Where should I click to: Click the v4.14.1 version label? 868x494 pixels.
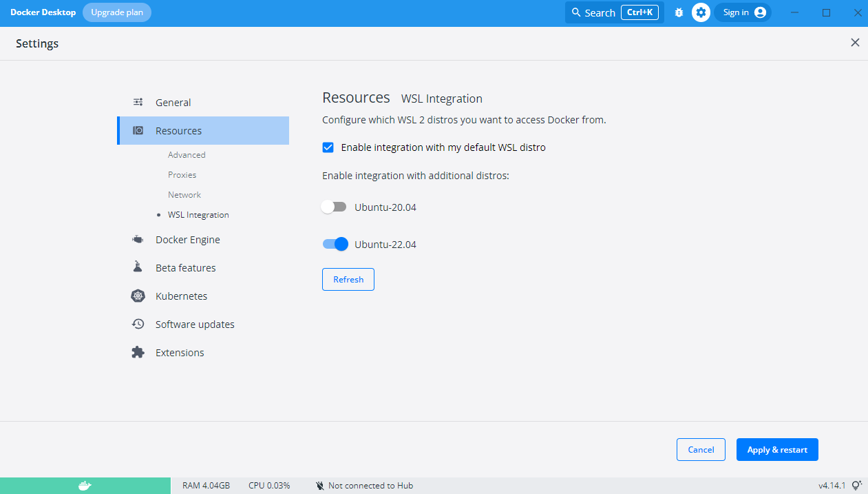coord(832,486)
